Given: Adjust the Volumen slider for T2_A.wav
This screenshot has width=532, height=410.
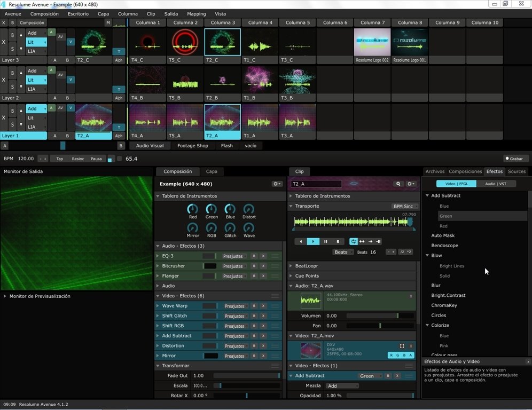Looking at the screenshot, I should coord(379,316).
